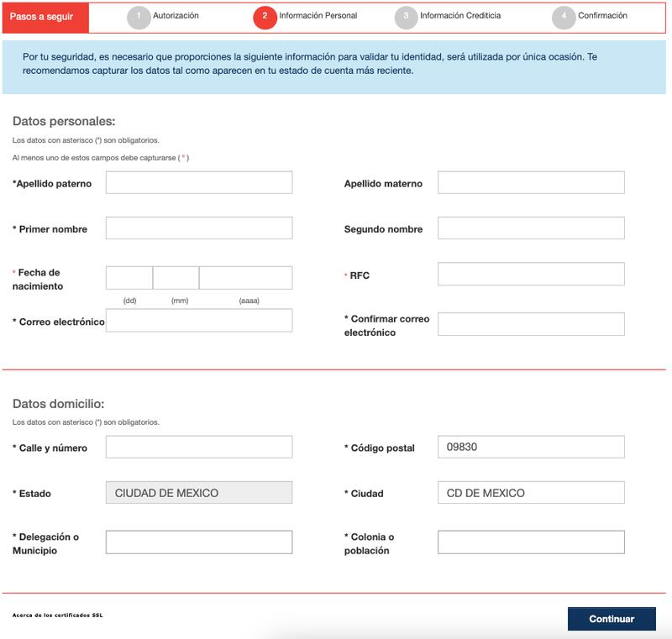
Task: Click the step 2 Información Personal circle
Action: (x=265, y=18)
